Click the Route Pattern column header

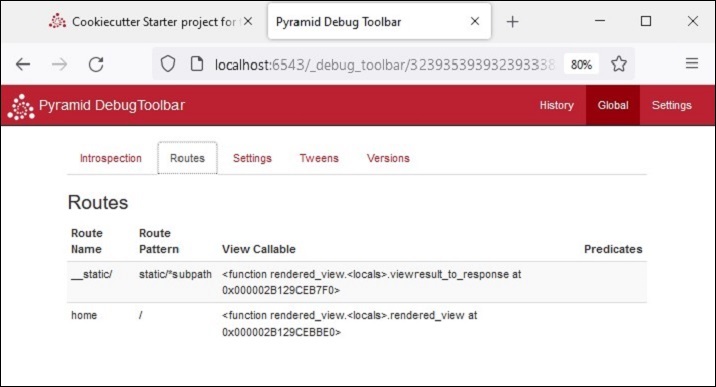159,241
